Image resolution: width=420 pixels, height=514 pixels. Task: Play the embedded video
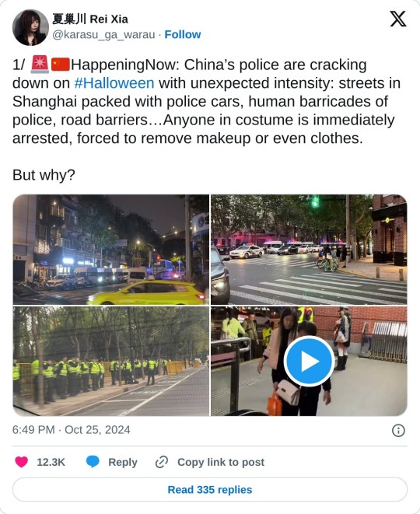click(309, 362)
